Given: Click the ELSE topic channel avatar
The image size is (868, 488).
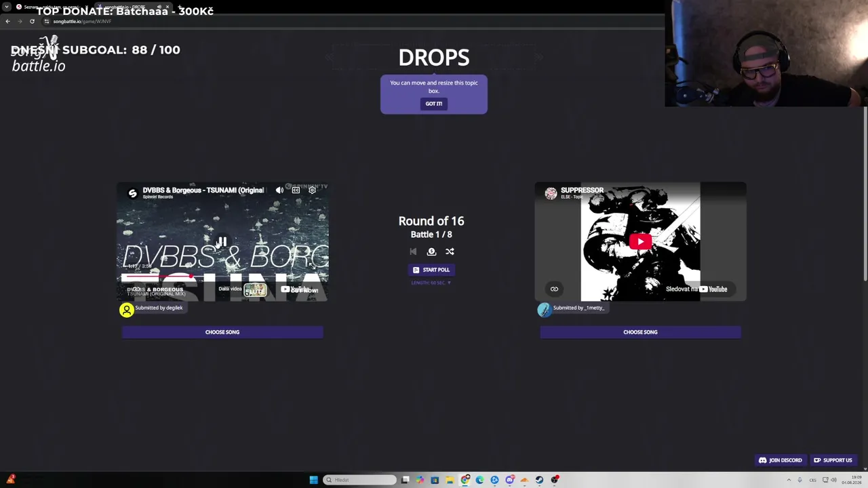Looking at the screenshot, I should coord(551,193).
